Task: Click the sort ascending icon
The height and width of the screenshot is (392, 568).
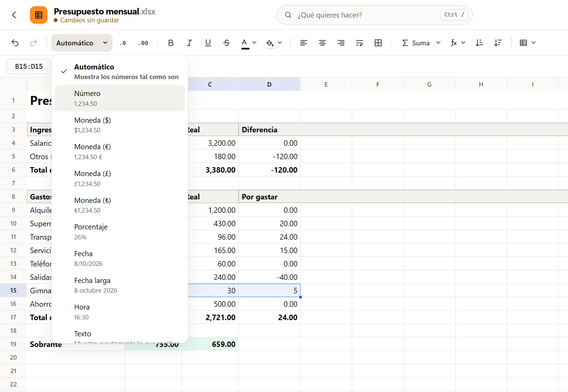Action: click(479, 43)
